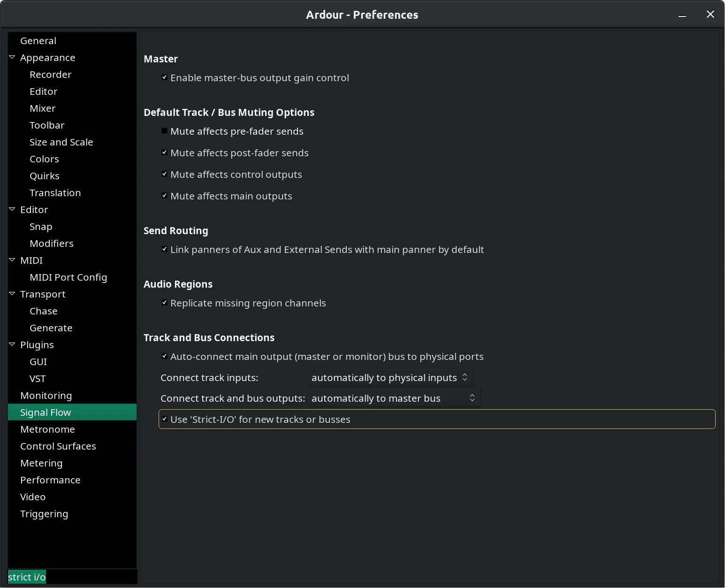
Task: Collapse the Transport tree section
Action: click(12, 294)
